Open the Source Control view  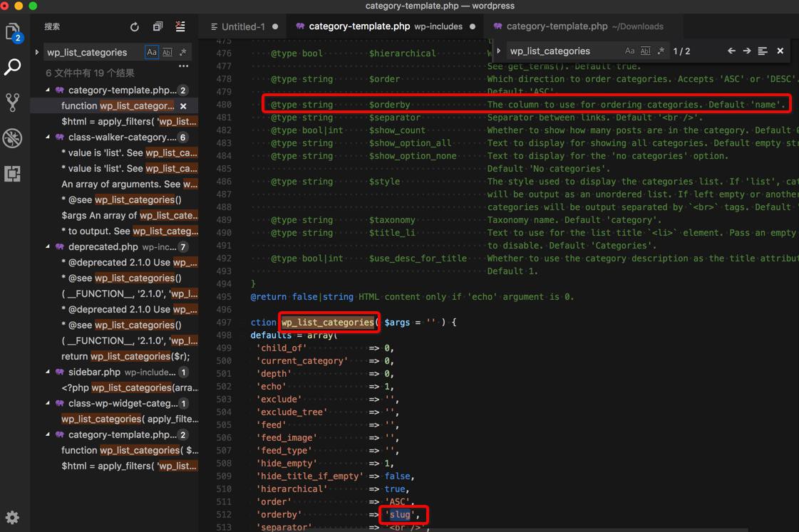pos(13,103)
